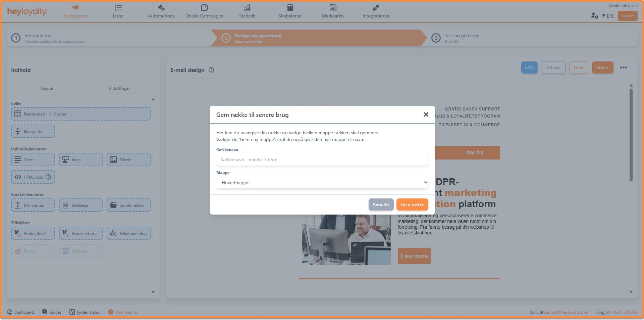Click the Rækkenavn text input field
Image resolution: width=644 pixels, height=320 pixels.
click(322, 159)
